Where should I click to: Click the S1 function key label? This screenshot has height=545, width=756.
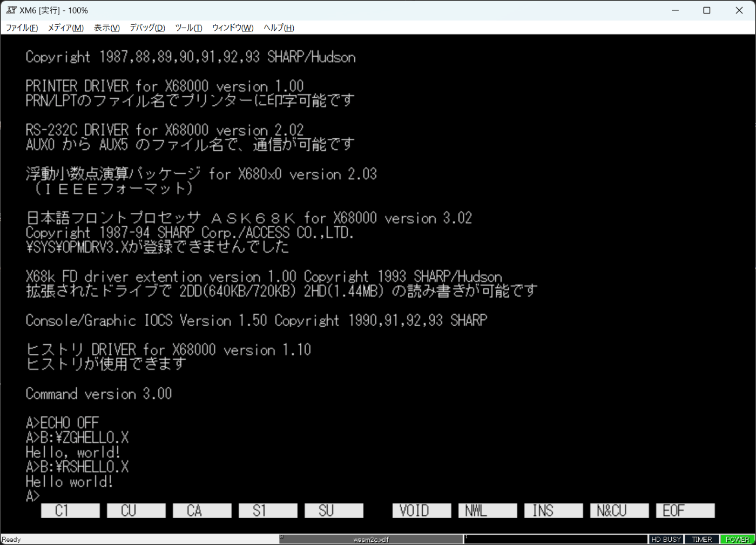(268, 510)
